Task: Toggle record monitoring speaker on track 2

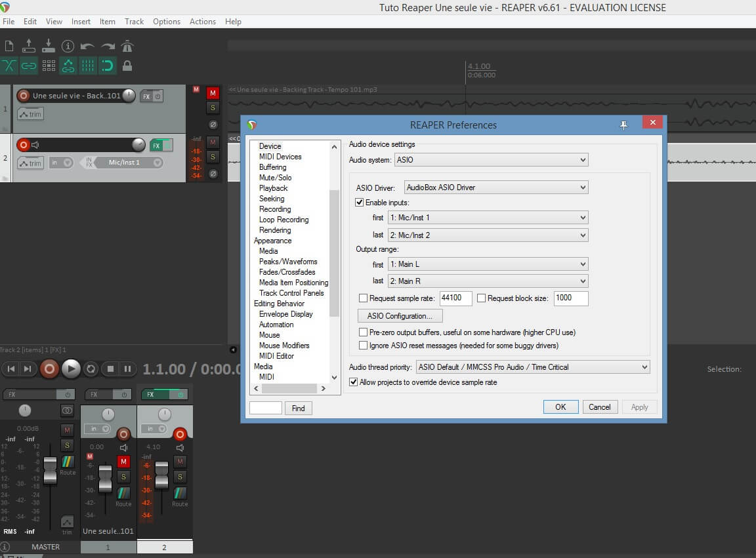Action: (x=35, y=144)
